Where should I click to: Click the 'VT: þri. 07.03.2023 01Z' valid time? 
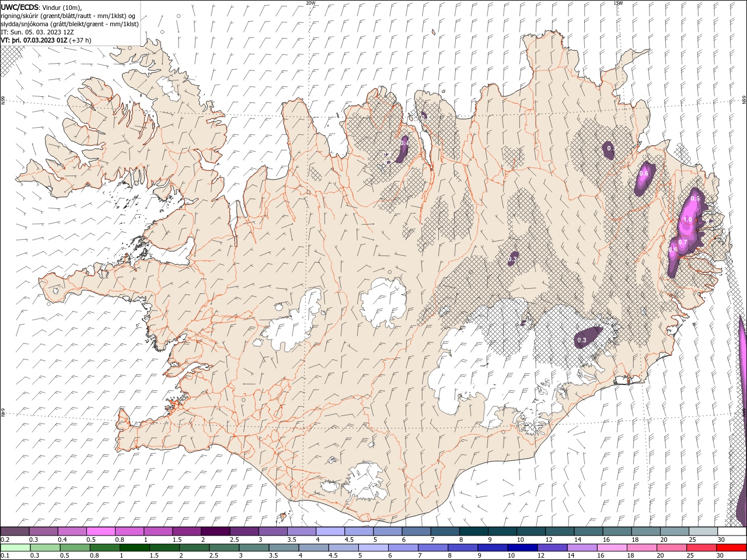pos(34,40)
